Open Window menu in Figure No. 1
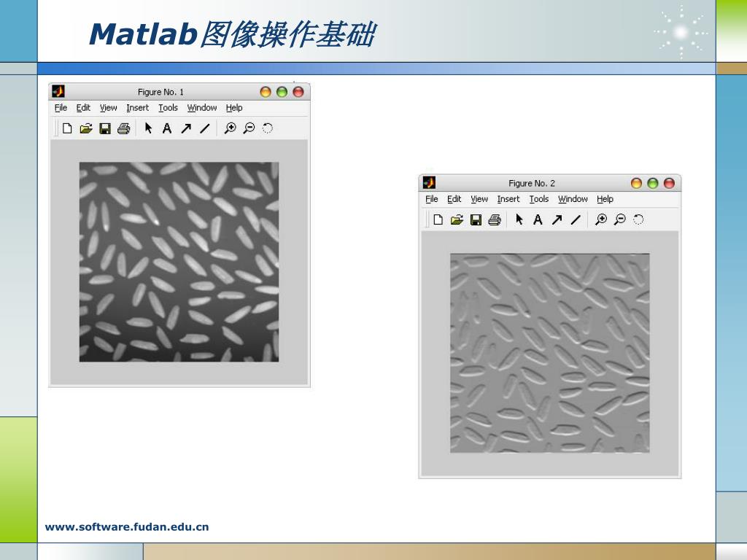The height and width of the screenshot is (560, 747). [x=202, y=108]
